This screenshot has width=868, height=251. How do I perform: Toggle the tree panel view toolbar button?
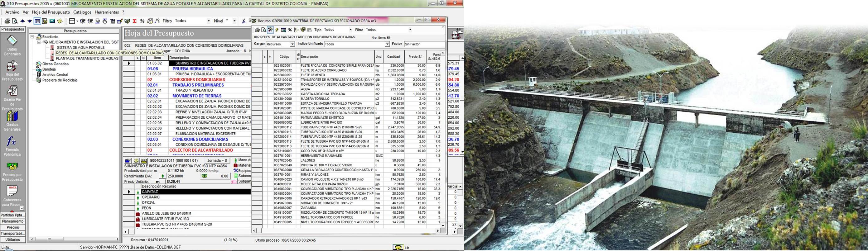tap(37, 21)
